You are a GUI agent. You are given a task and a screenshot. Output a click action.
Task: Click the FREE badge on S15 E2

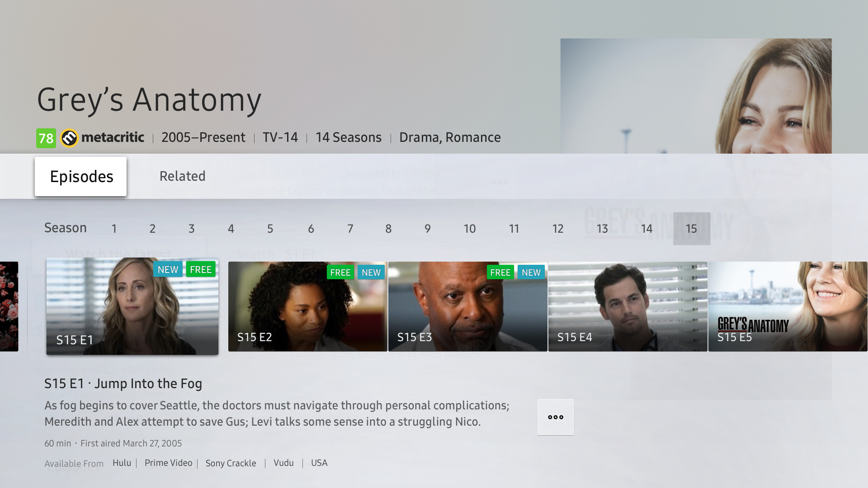point(340,272)
